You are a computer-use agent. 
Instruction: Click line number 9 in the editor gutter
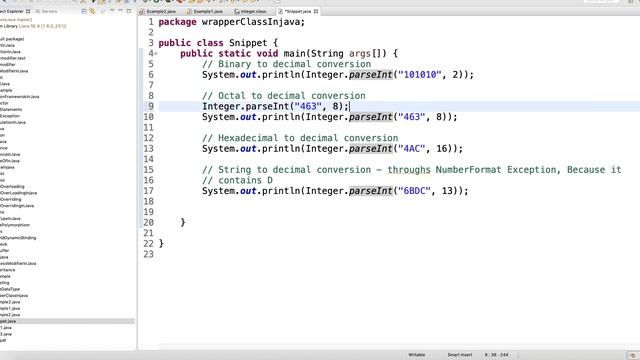click(x=151, y=106)
